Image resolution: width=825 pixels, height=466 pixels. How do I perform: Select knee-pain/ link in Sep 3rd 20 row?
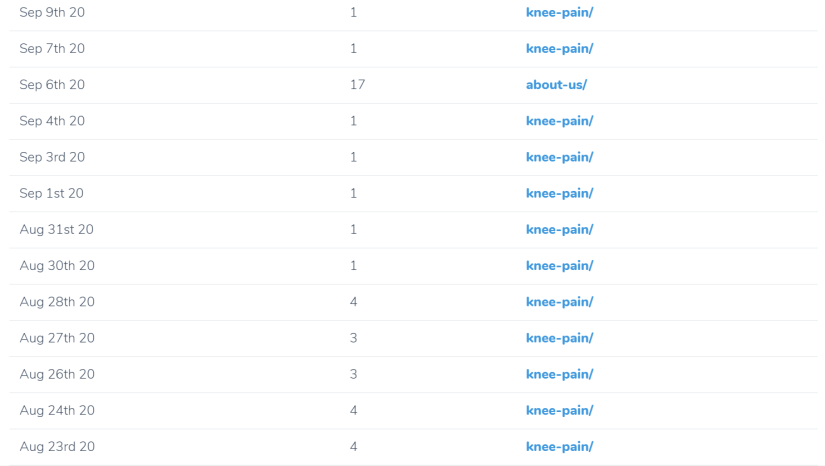tap(559, 157)
